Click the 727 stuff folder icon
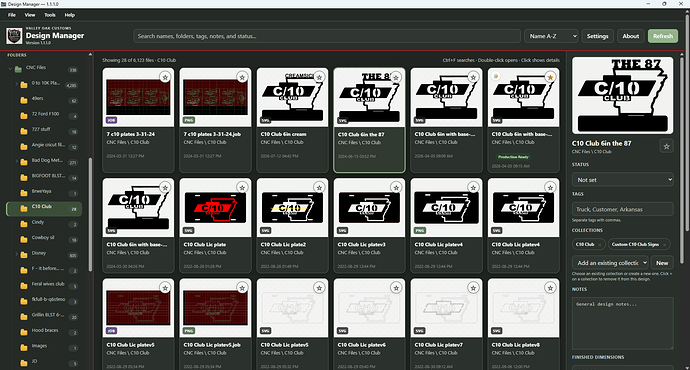The width and height of the screenshot is (690, 370). click(x=24, y=131)
